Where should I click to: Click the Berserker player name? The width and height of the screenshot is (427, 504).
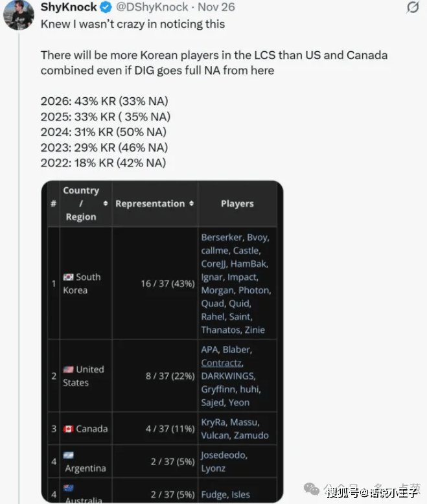pos(222,237)
